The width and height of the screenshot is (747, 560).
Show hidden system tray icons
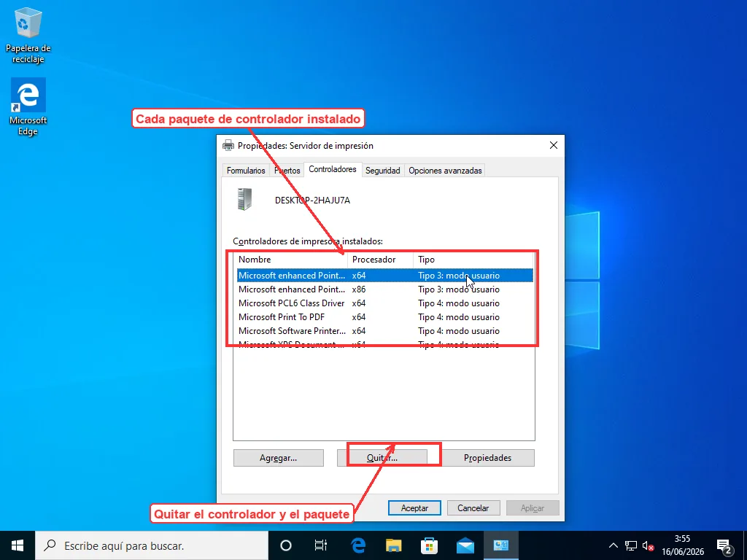613,545
